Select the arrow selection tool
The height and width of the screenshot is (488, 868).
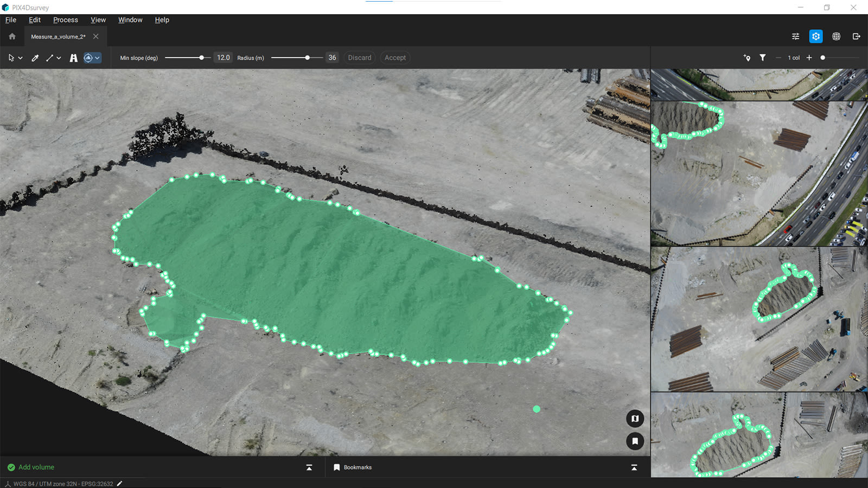click(x=11, y=57)
